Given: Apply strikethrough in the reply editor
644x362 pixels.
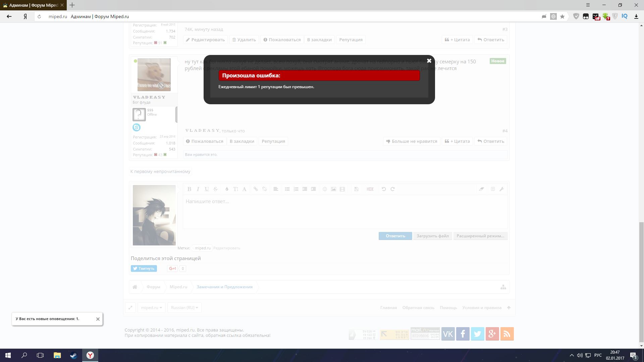Looking at the screenshot, I should [x=216, y=189].
